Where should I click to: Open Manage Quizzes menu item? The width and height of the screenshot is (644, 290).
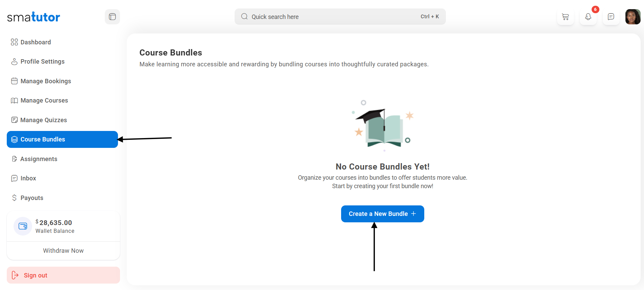(x=44, y=120)
